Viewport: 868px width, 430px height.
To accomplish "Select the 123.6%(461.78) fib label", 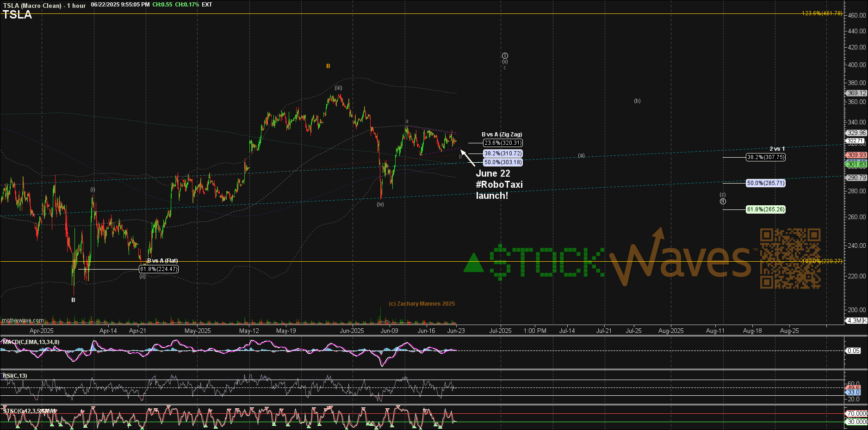I will [x=822, y=13].
